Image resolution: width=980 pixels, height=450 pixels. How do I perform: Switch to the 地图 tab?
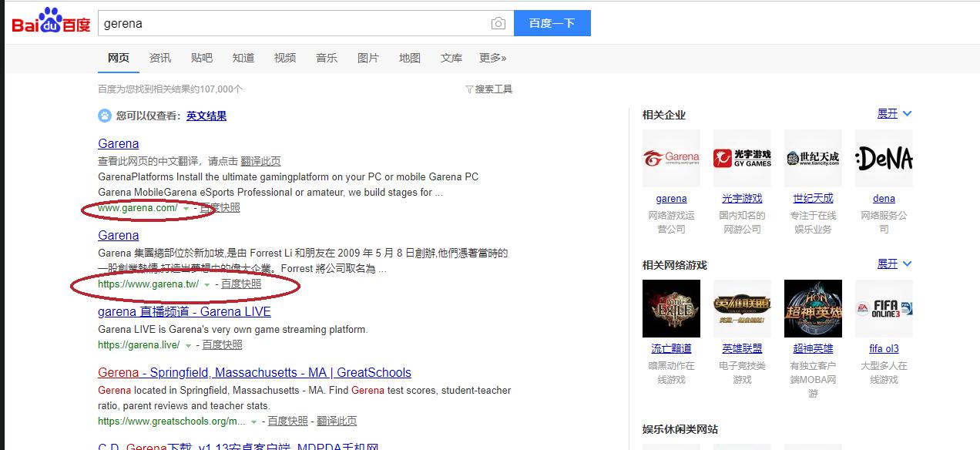click(410, 58)
